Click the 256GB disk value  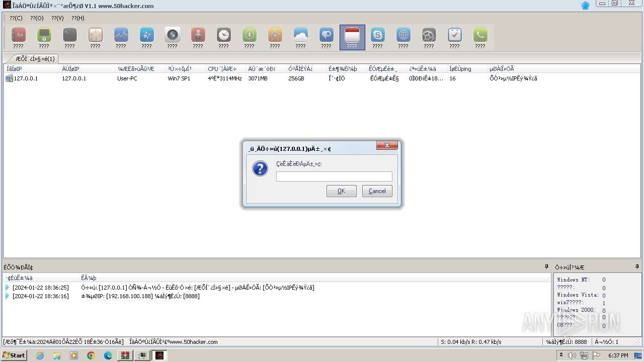296,78
